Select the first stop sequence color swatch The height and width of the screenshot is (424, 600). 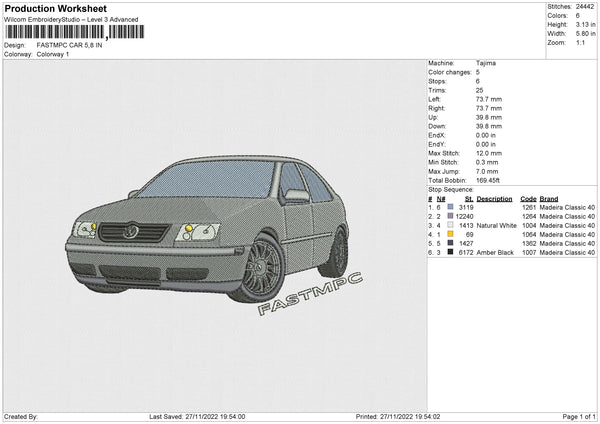coord(450,207)
